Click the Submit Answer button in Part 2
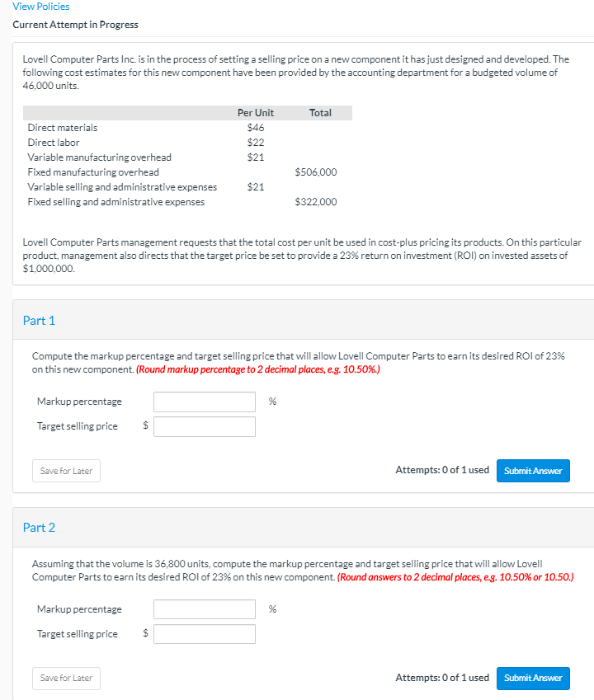 [533, 678]
